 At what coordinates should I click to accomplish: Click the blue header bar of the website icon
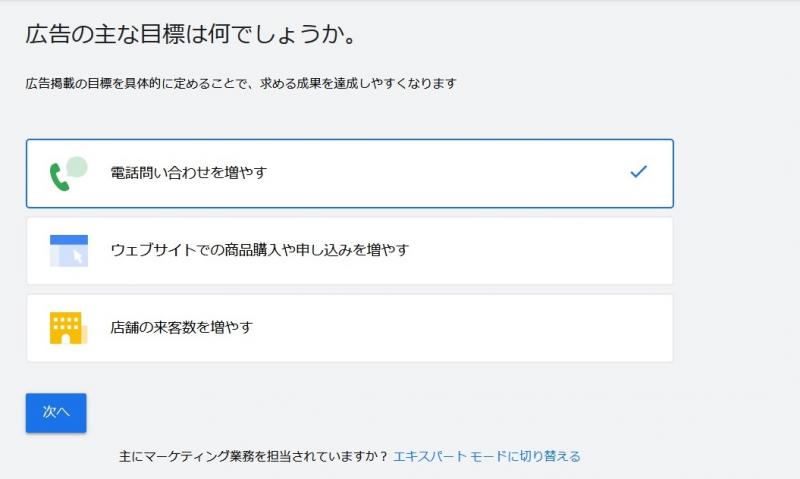tap(69, 239)
